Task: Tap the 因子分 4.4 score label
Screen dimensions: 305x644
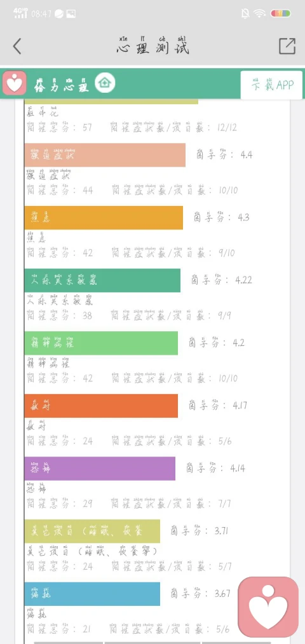Action: (224, 154)
